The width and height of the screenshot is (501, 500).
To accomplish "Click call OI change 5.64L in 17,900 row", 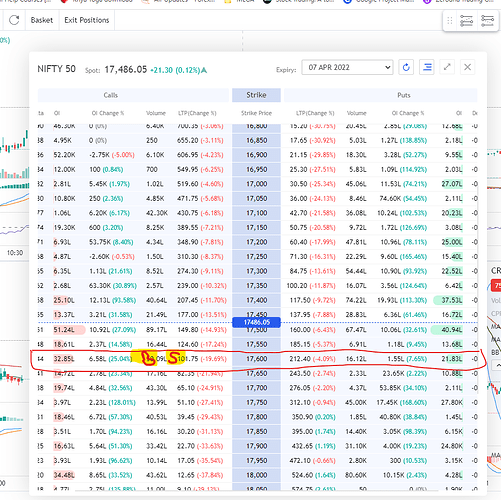I will tap(99, 446).
